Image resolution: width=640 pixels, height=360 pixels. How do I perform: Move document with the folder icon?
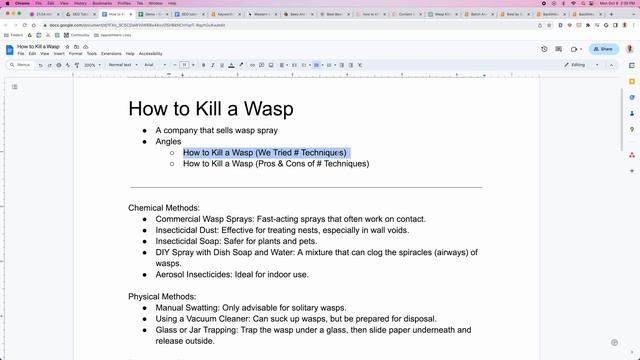76,47
